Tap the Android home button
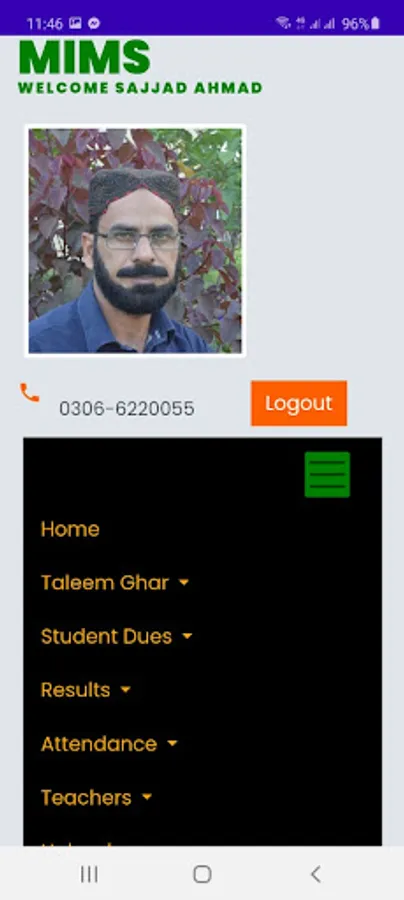The width and height of the screenshot is (404, 900). pyautogui.click(x=202, y=874)
